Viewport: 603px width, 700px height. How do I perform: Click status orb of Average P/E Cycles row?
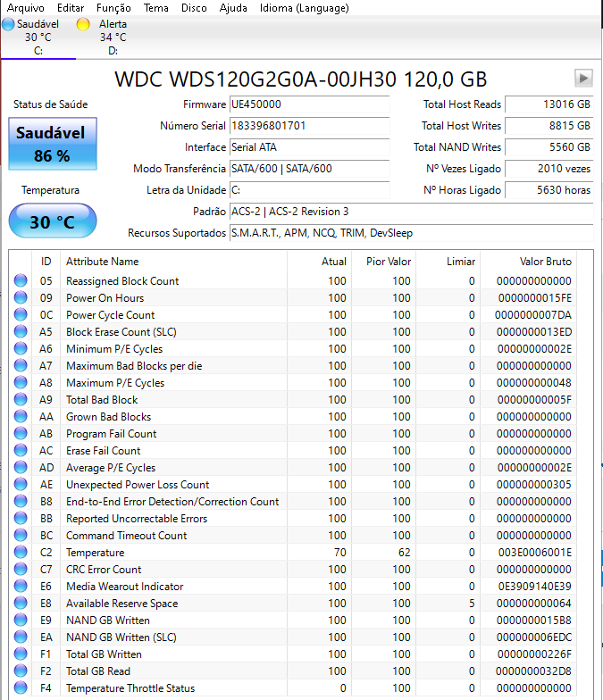[21, 467]
